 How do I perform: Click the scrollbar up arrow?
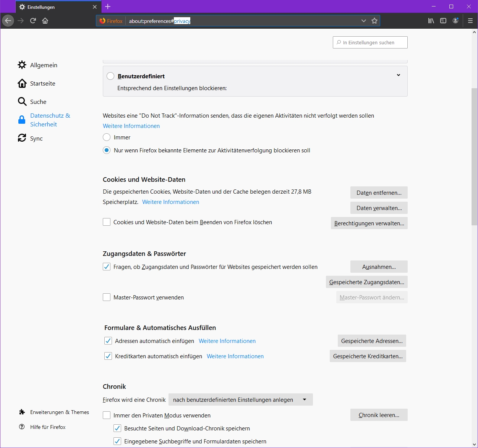(475, 32)
